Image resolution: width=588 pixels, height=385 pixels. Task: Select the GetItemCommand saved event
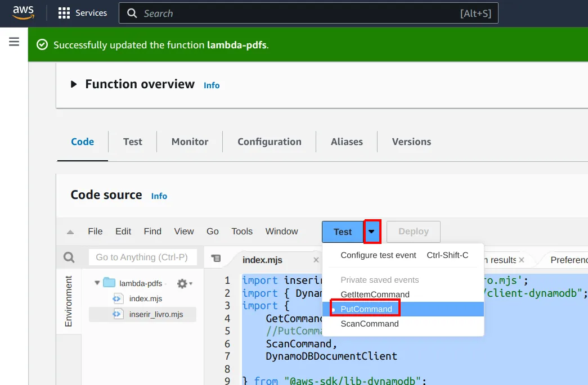[403, 295]
